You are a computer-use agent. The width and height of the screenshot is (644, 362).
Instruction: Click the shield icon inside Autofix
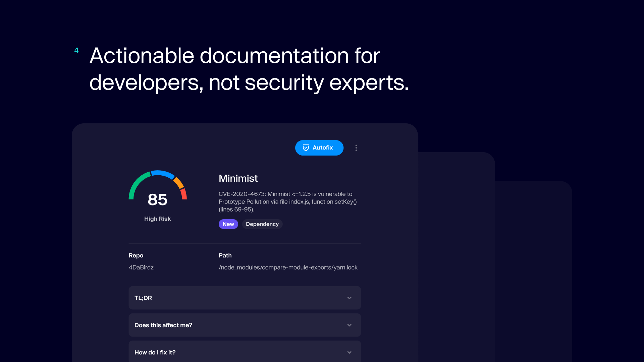pos(306,148)
